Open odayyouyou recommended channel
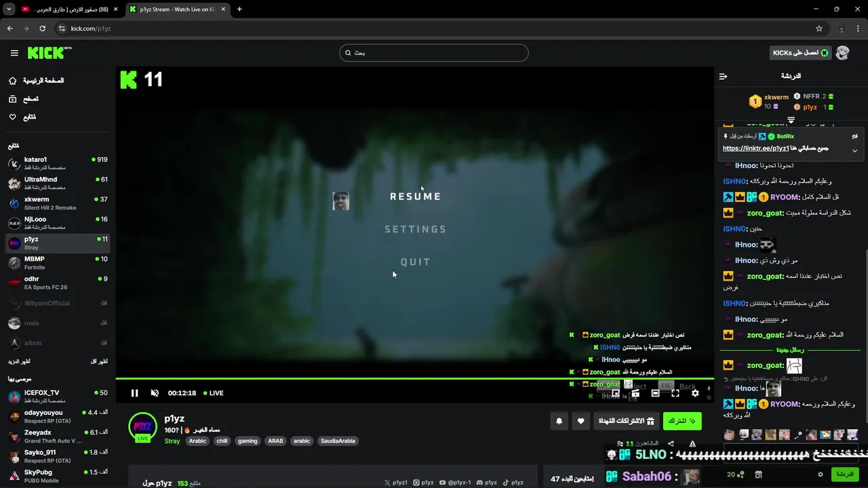868x488 pixels. [x=58, y=416]
